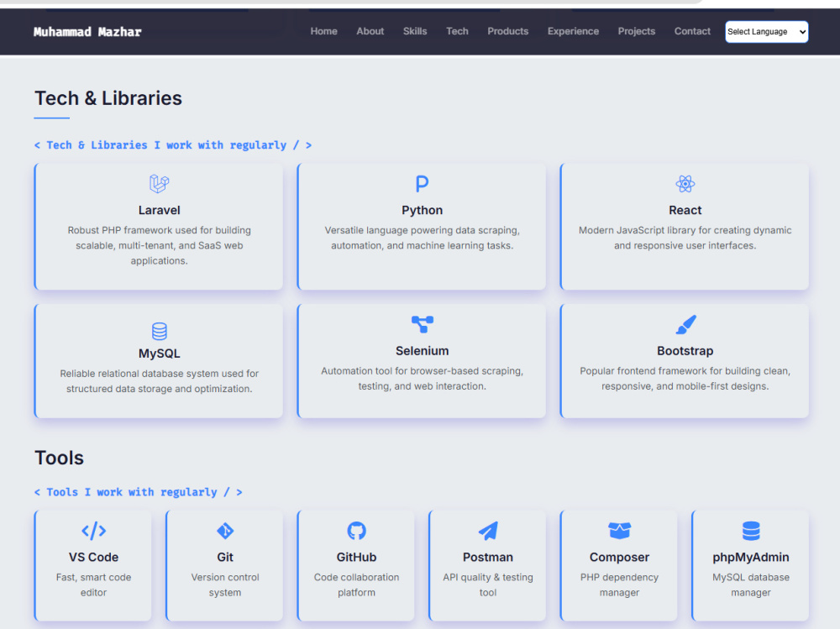Click the Composer tool title
Screen dimensions: 840x629
tap(619, 558)
